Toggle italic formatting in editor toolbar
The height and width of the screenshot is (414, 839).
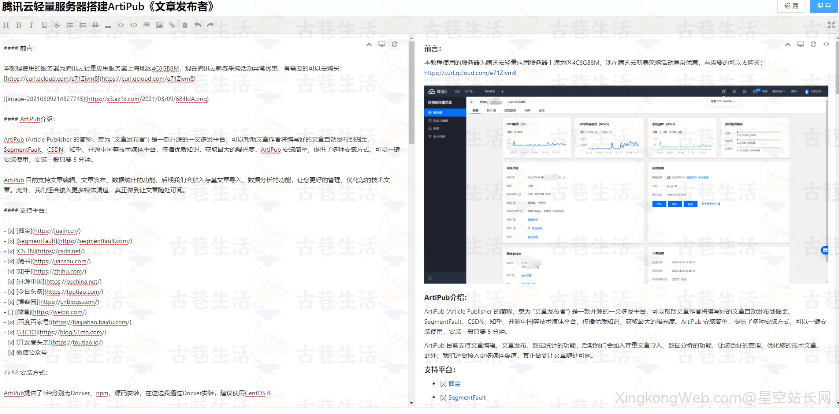(32, 25)
